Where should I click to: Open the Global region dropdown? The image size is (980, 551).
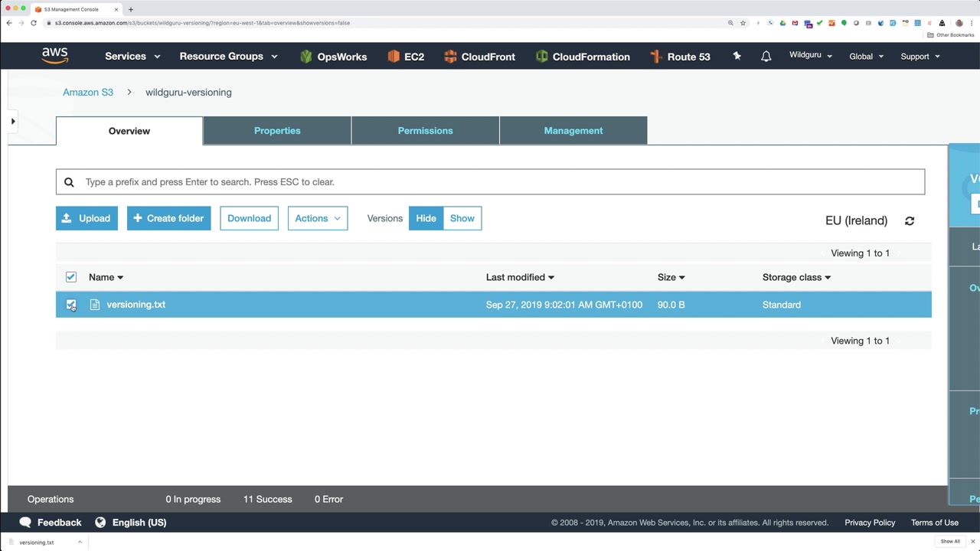coord(866,57)
